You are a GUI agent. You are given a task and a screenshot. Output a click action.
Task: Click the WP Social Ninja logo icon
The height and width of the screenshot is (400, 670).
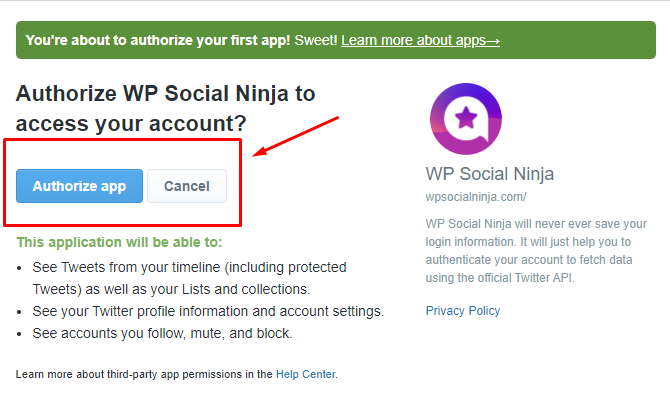pos(466,119)
